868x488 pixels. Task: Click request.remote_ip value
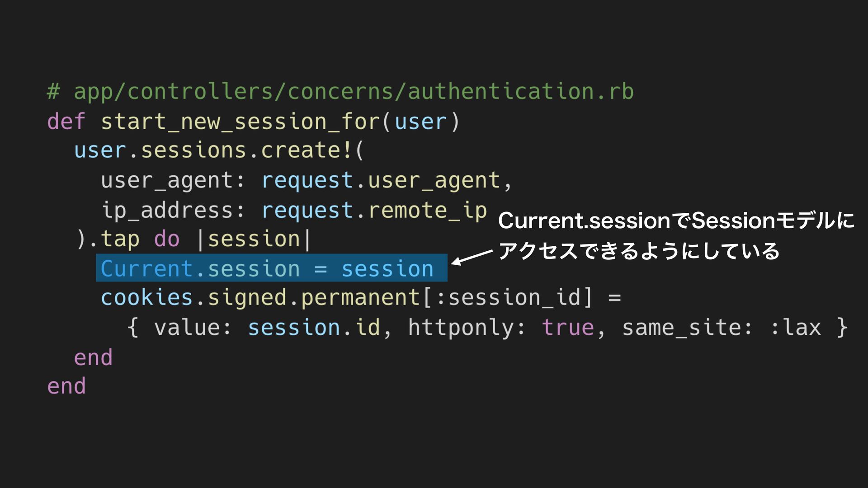(374, 211)
